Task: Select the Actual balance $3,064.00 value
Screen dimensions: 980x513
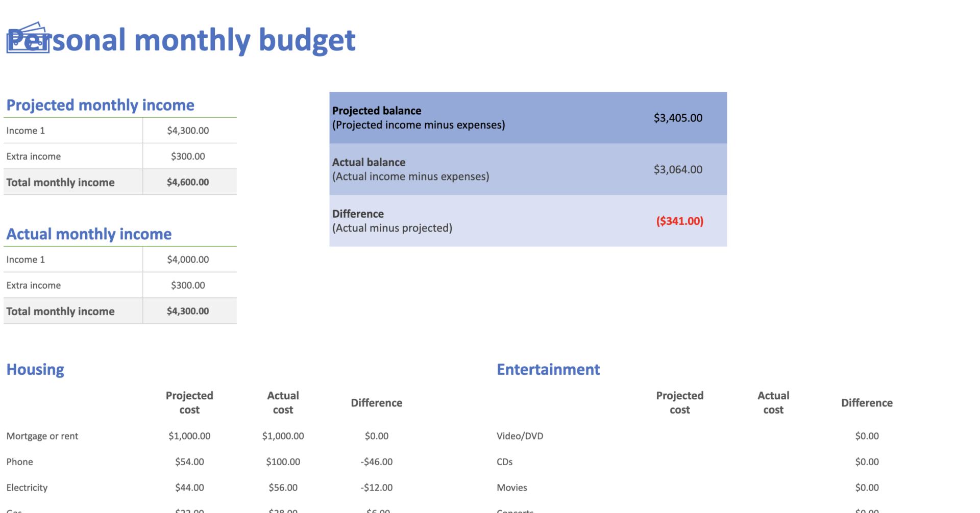Action: [678, 169]
